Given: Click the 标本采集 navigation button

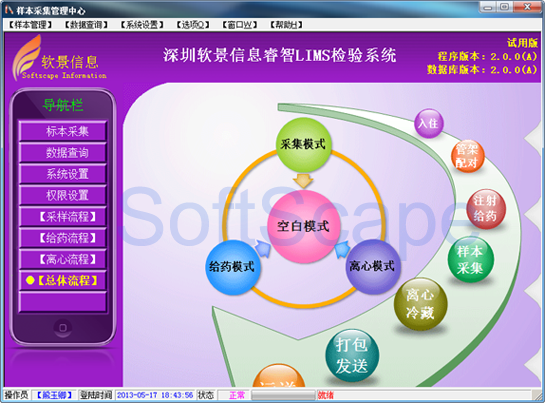Looking at the screenshot, I should 63,131.
